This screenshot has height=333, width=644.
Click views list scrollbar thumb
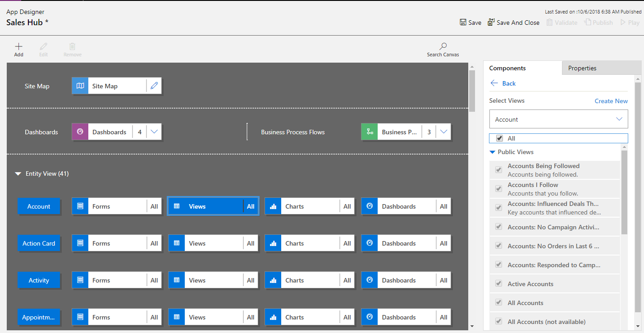point(624,192)
